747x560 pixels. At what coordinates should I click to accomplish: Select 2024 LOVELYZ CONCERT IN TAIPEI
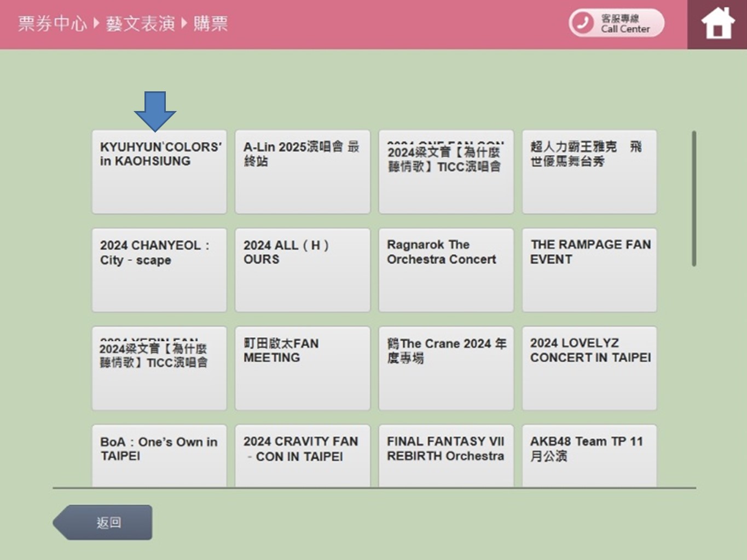click(x=589, y=369)
